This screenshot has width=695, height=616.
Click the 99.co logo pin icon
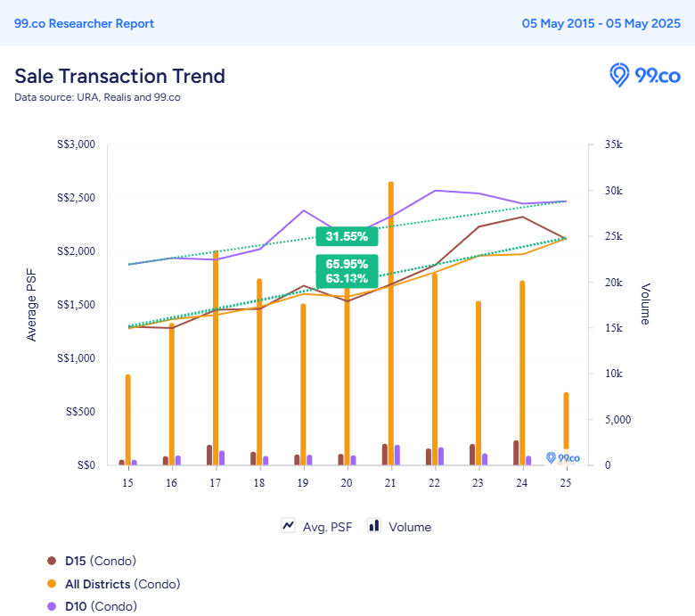coord(618,75)
